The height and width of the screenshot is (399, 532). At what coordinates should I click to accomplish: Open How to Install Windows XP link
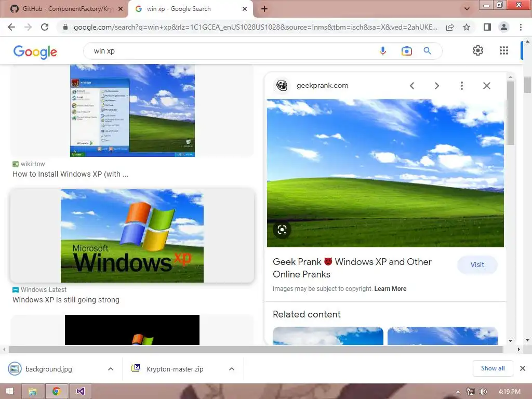(x=70, y=174)
